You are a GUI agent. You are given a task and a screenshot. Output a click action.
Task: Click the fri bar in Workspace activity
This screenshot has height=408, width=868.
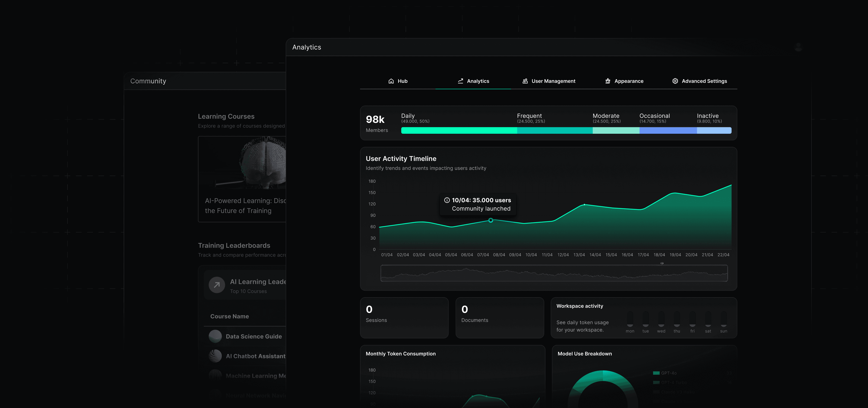(692, 319)
